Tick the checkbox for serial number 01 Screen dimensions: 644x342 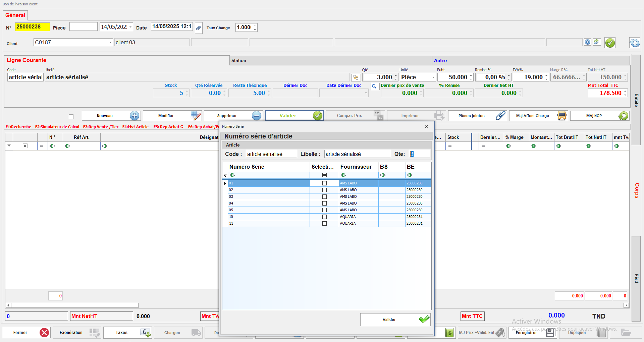324,183
